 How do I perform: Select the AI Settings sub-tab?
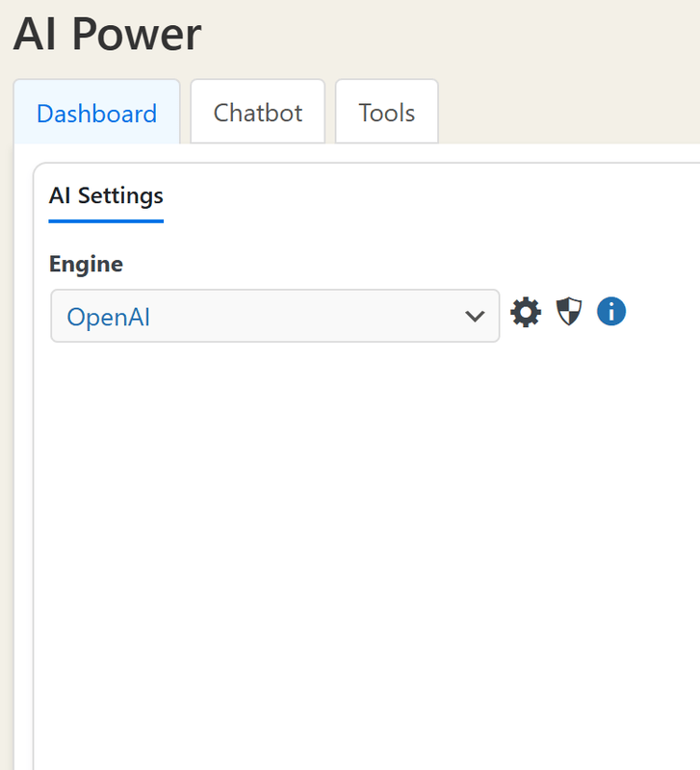tap(106, 196)
